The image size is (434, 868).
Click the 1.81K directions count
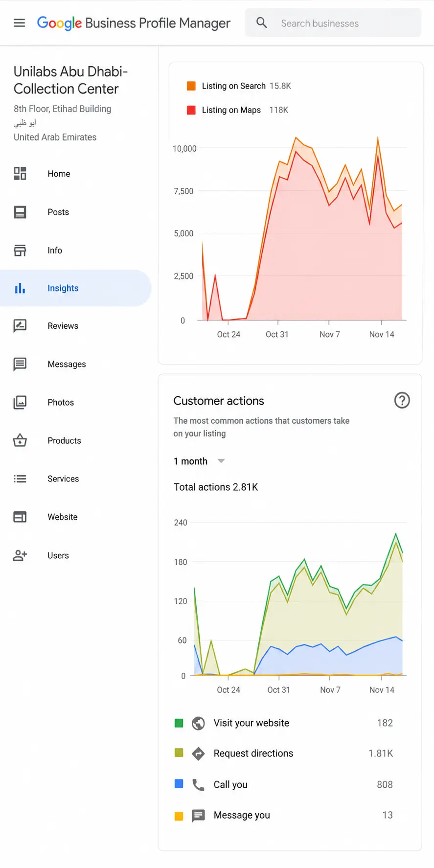(381, 754)
